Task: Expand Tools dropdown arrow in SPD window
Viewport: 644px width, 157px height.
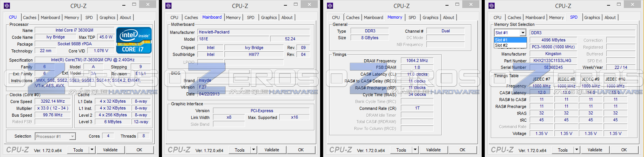Action: pos(577,150)
